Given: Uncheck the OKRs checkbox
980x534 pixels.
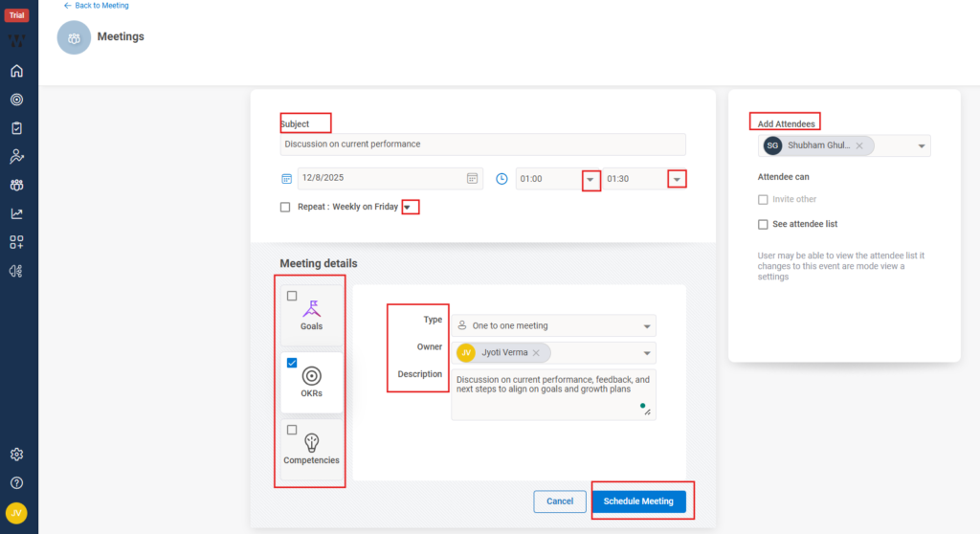Looking at the screenshot, I should click(x=292, y=363).
